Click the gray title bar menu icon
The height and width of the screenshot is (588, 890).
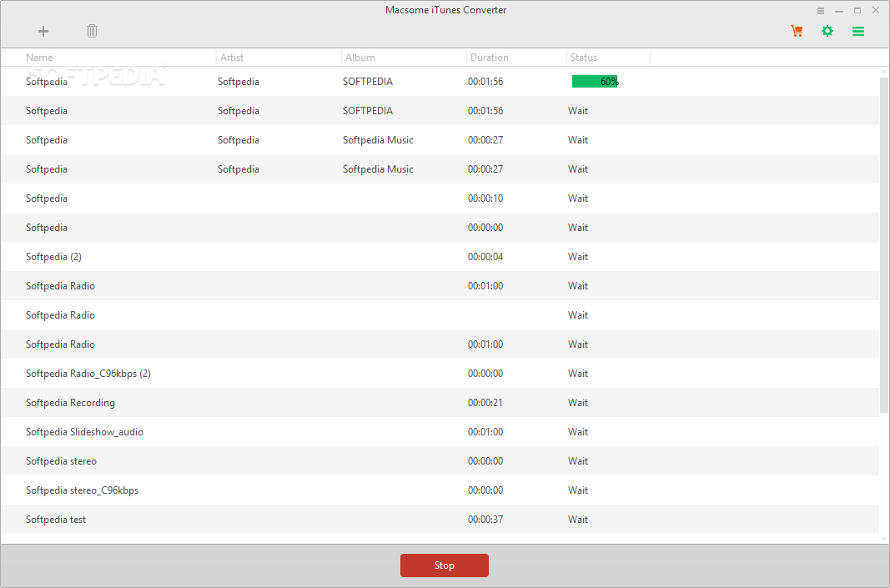821,11
